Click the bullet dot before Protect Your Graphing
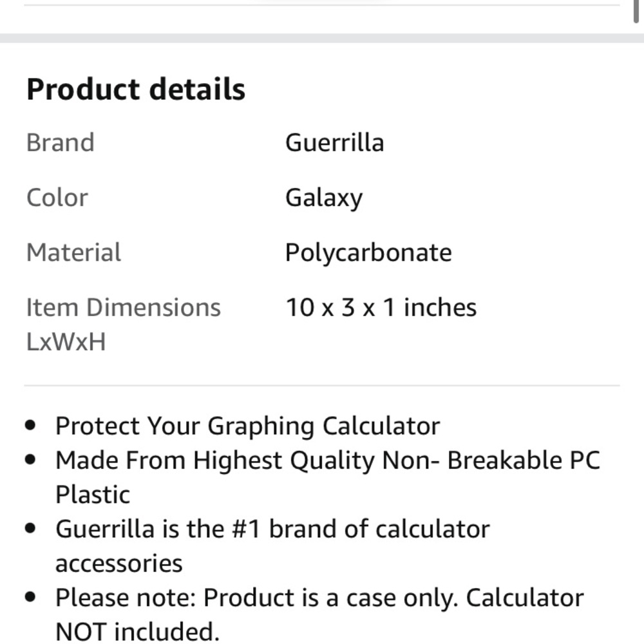Screen dimensions: 644x644 click(x=30, y=426)
